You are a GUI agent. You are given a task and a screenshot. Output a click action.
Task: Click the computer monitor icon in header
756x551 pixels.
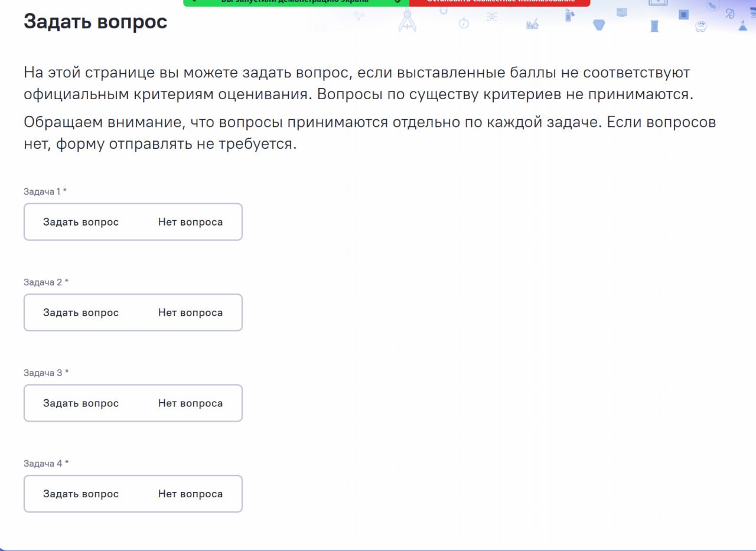[621, 12]
